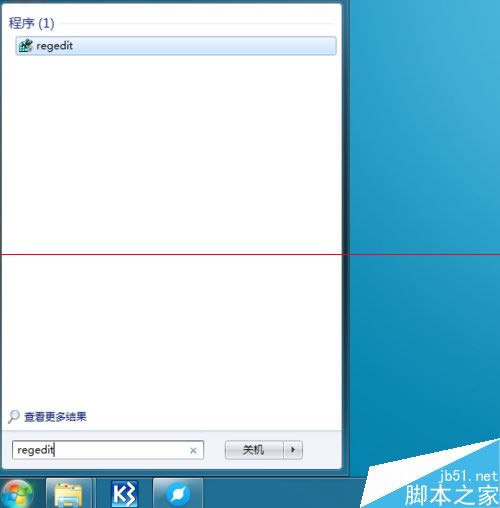The height and width of the screenshot is (508, 500).
Task: Open the regedit program search result
Action: click(x=176, y=46)
